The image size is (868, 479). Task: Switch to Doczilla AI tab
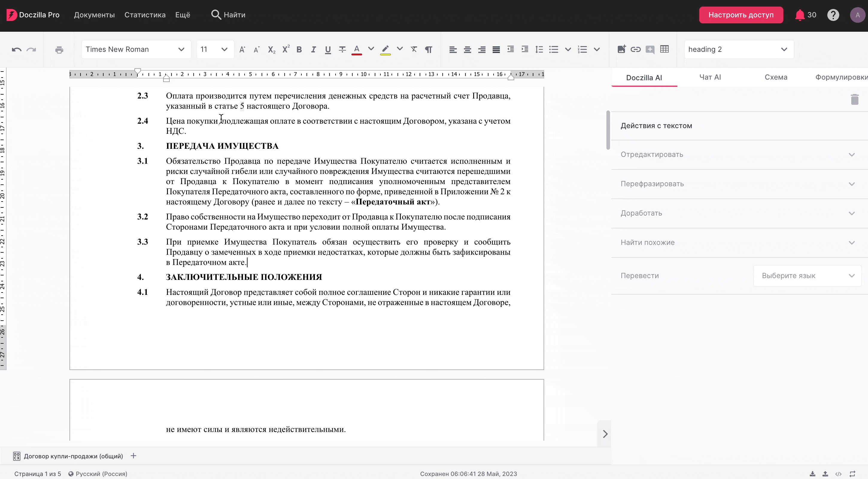[x=644, y=78]
